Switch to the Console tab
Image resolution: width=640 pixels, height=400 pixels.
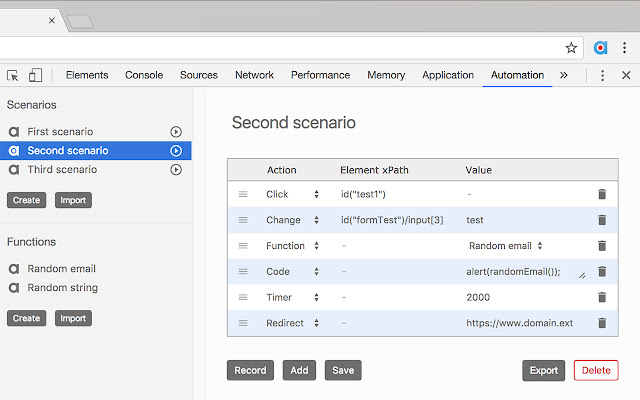click(144, 75)
